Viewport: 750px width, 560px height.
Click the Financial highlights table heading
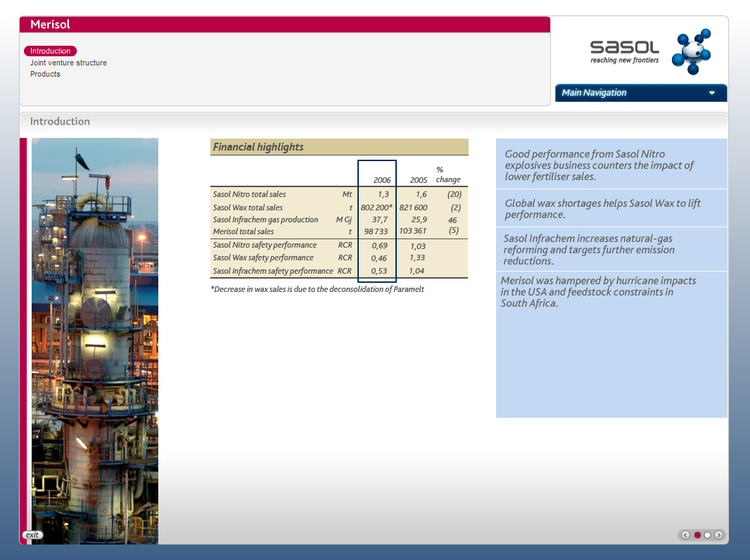click(339, 147)
